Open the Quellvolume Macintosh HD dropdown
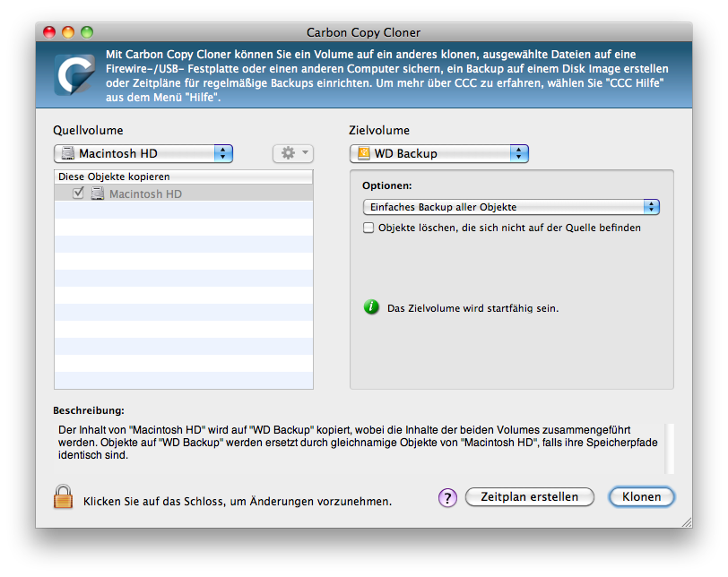Viewport: 728px width, 577px height. pyautogui.click(x=143, y=153)
